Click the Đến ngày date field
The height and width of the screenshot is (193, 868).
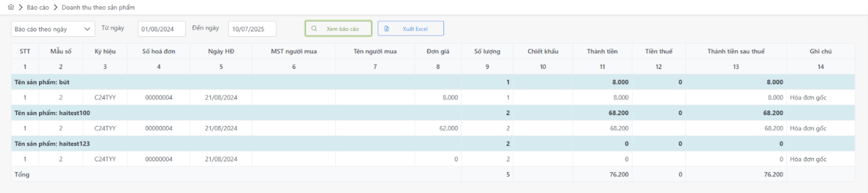[252, 29]
